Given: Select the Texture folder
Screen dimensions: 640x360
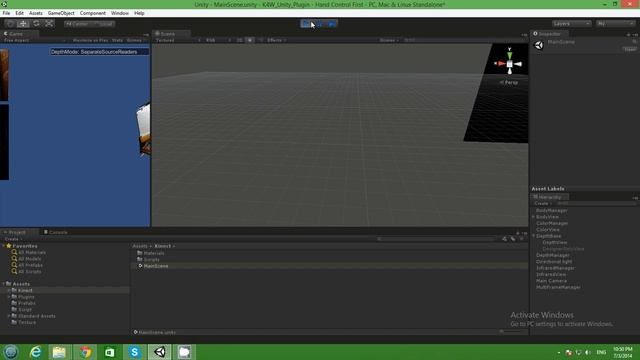Looking at the screenshot, I should pyautogui.click(x=24, y=322).
